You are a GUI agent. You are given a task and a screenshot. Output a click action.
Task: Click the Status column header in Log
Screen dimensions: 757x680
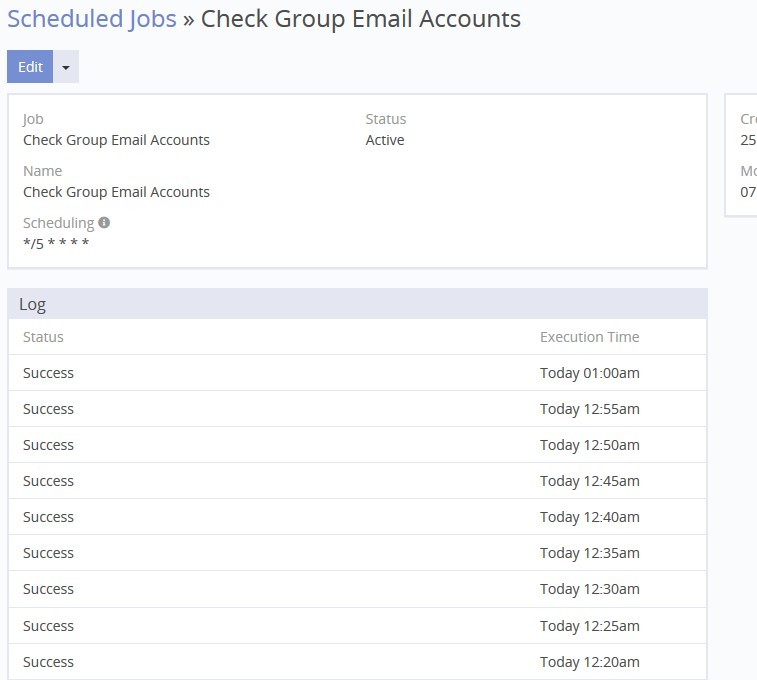(x=43, y=337)
